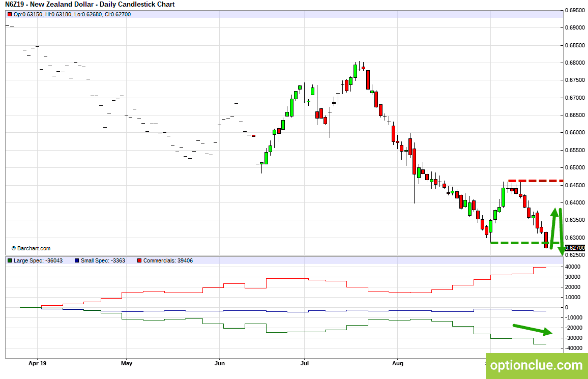
Task: Click the Apr 19 date label
Action: coord(38,363)
